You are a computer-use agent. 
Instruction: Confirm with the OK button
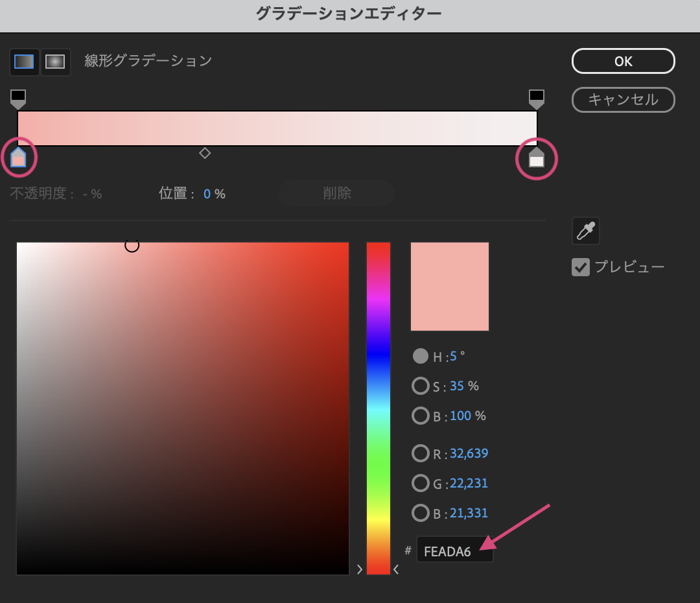(x=622, y=60)
